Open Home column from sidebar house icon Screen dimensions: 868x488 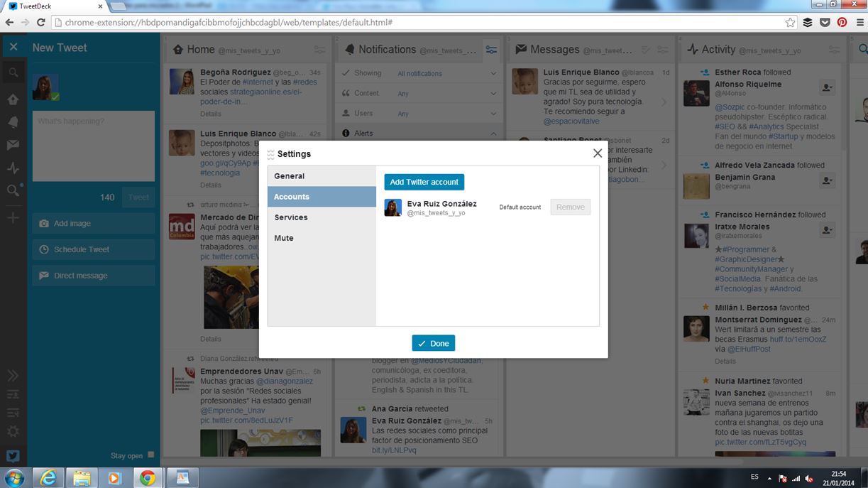tap(13, 99)
